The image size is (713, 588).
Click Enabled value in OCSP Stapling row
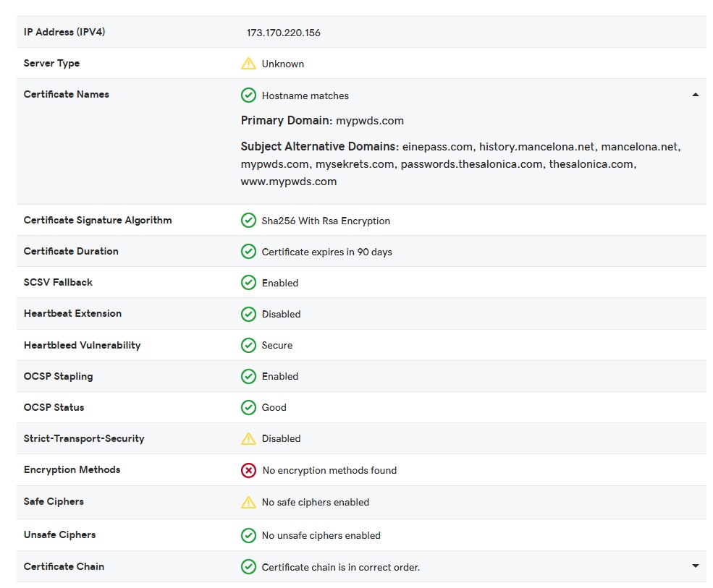click(279, 377)
